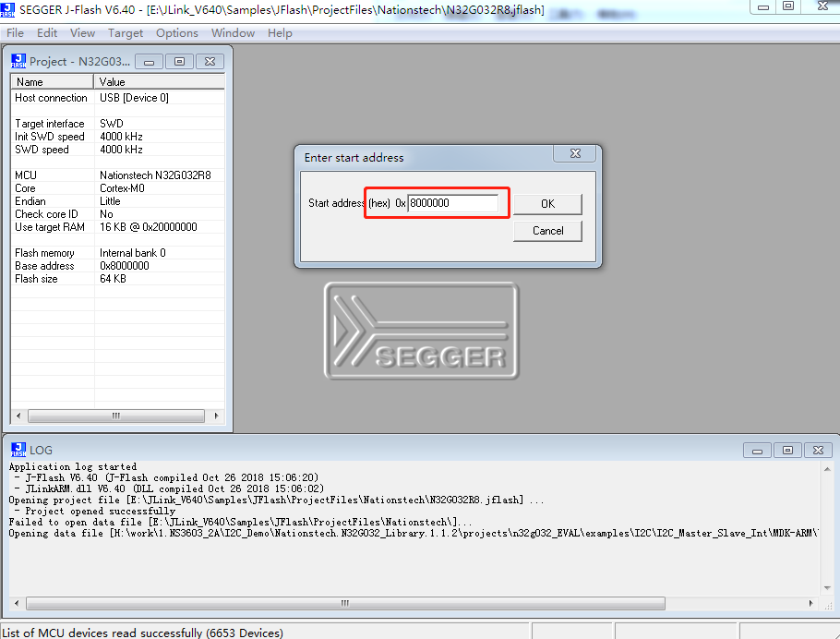Select the 'USB [Device 0]' value
Viewport: 840px width, 639px height.
point(134,98)
